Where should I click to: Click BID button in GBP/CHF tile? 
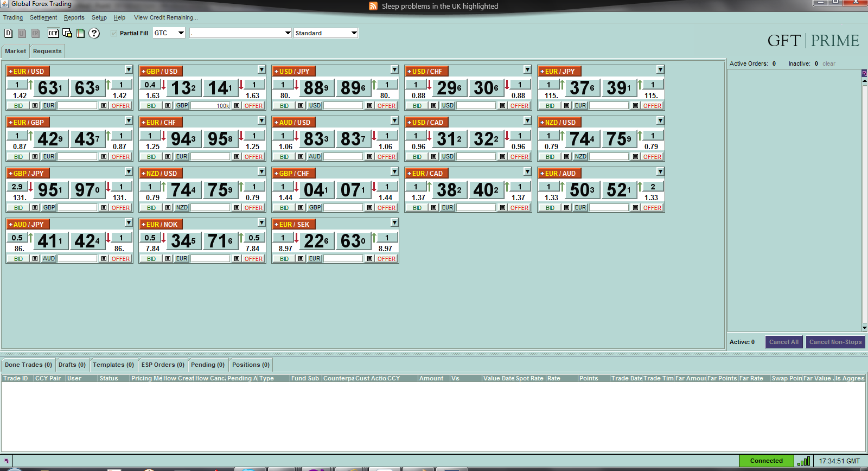pyautogui.click(x=284, y=208)
